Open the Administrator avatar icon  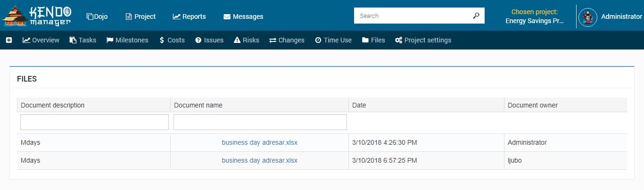587,17
